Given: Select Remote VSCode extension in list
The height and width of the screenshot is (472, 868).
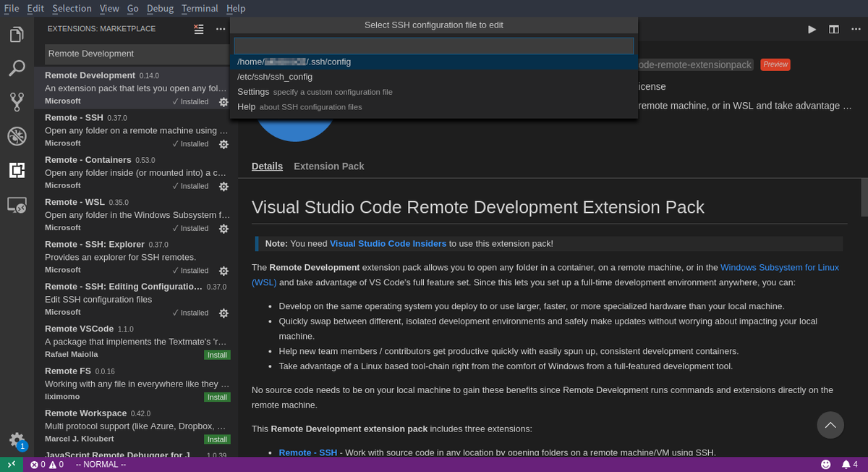Looking at the screenshot, I should [x=136, y=342].
